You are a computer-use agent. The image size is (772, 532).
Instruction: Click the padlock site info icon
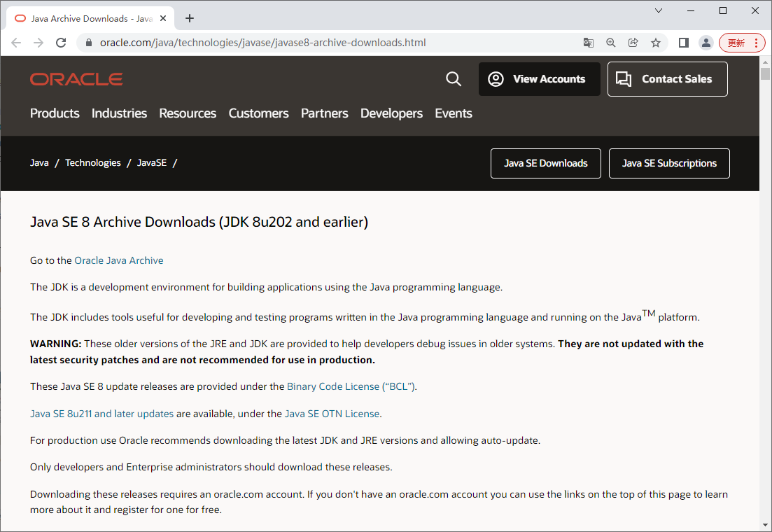89,43
